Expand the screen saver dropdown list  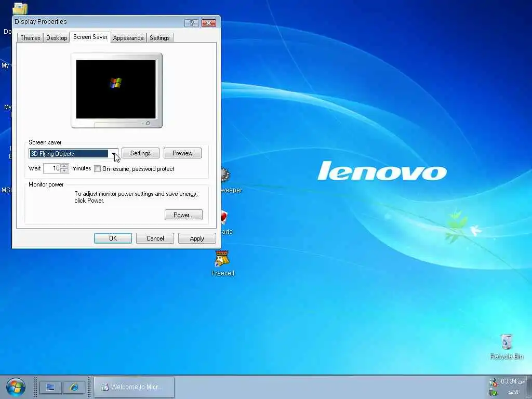[113, 153]
